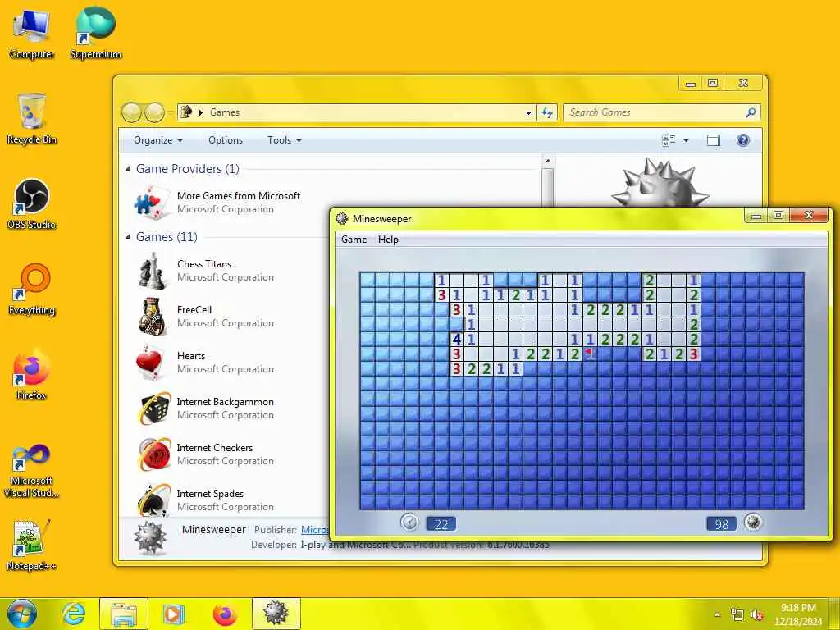The width and height of the screenshot is (840, 630).
Task: Select the FreeCell icon
Action: click(x=152, y=317)
